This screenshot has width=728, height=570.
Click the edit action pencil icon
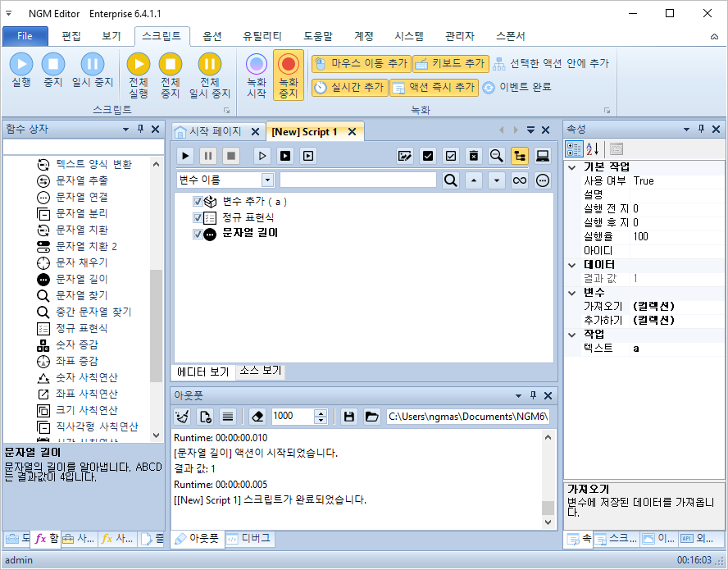click(x=405, y=156)
